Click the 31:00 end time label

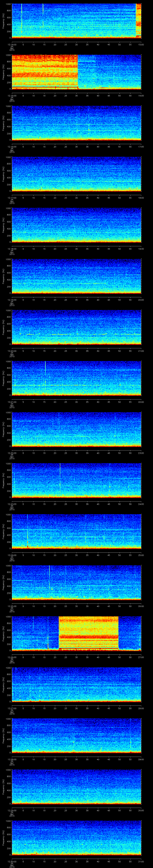tap(141, 861)
